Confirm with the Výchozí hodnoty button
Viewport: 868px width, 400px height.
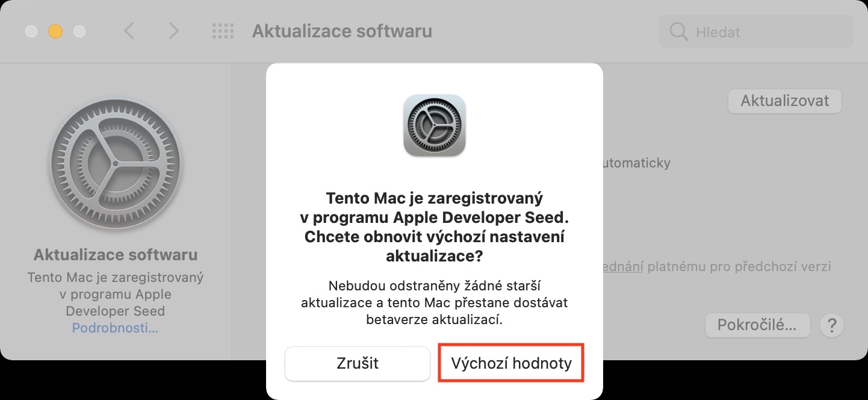point(512,363)
